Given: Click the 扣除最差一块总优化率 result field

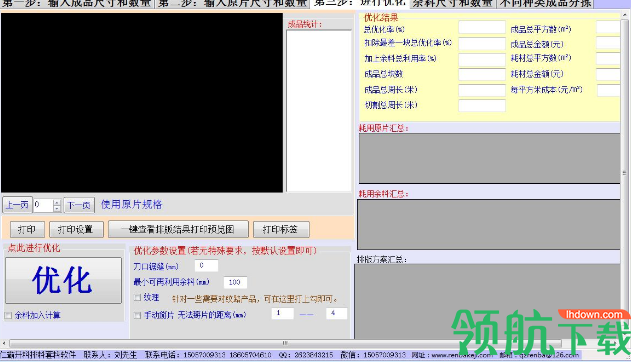Looking at the screenshot, I should [482, 43].
